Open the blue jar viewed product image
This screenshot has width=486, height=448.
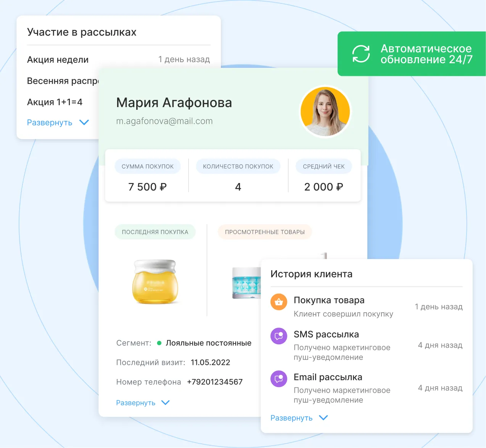[x=246, y=283]
